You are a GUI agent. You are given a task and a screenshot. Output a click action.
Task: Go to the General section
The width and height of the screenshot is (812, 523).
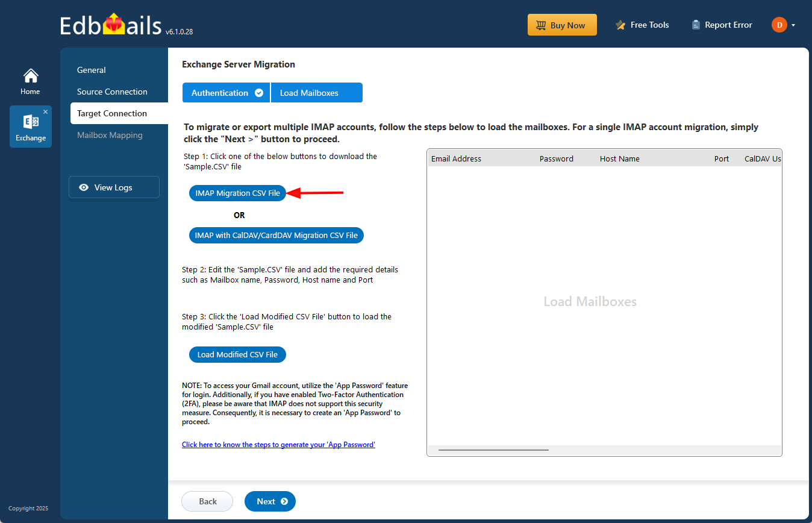click(92, 70)
